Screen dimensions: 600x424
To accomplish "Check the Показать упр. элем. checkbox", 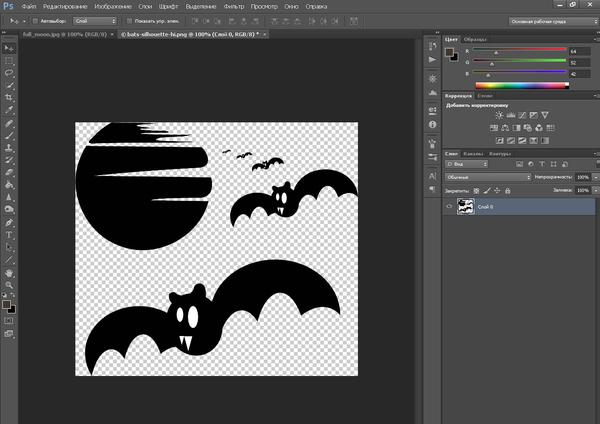I will point(129,20).
